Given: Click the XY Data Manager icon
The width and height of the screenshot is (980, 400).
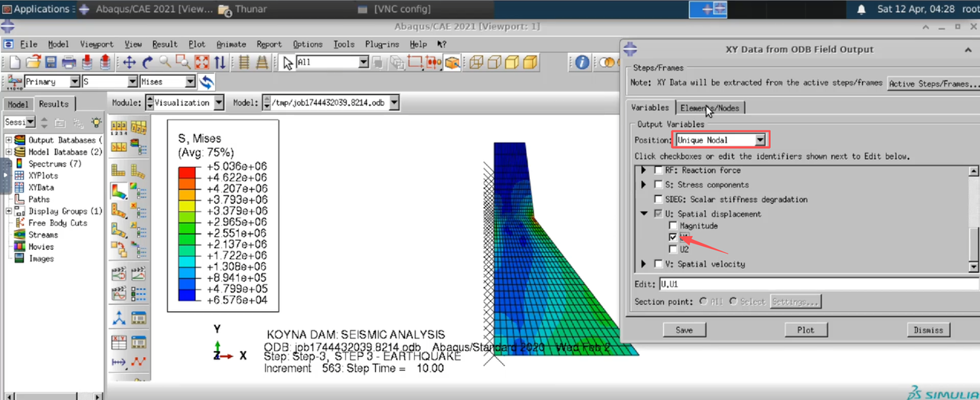Looking at the screenshot, I should pyautogui.click(x=139, y=342).
